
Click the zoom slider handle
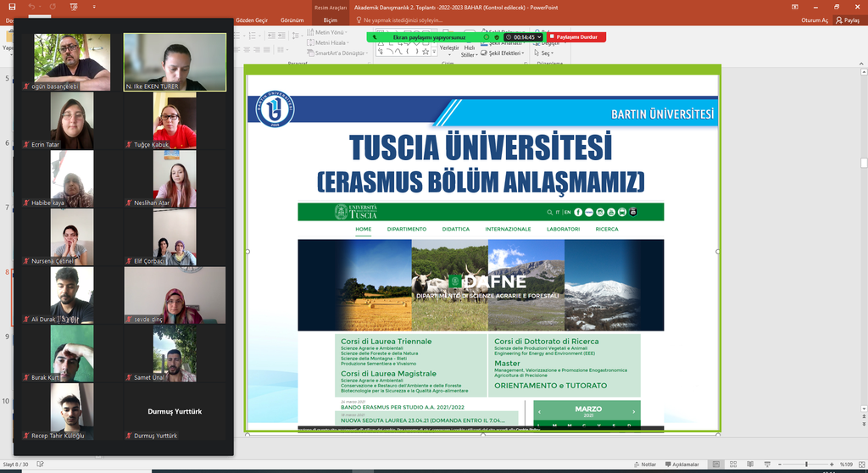coord(807,465)
